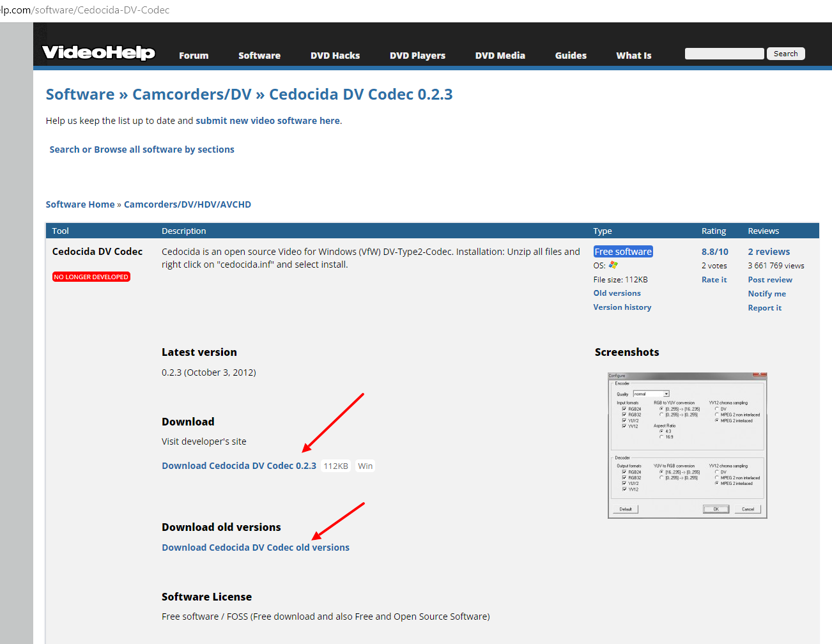Open Version history link

pyautogui.click(x=622, y=307)
